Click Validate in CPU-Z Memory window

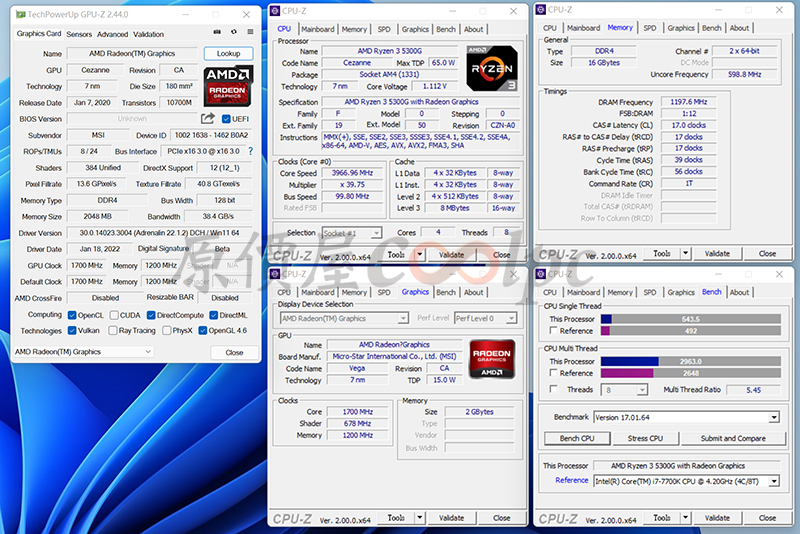click(x=717, y=253)
